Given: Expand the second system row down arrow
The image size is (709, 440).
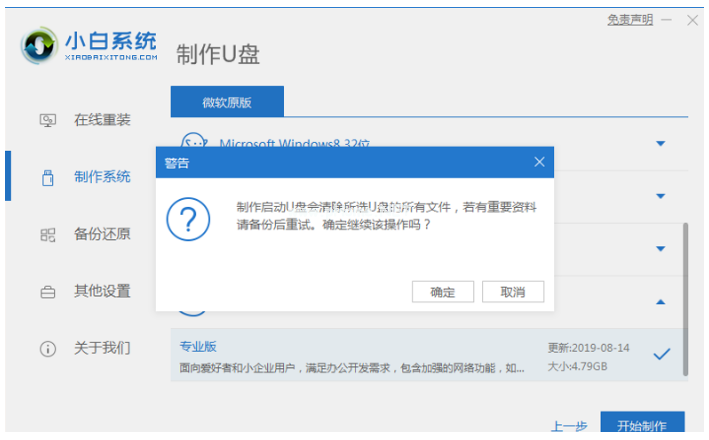Looking at the screenshot, I should click(660, 196).
